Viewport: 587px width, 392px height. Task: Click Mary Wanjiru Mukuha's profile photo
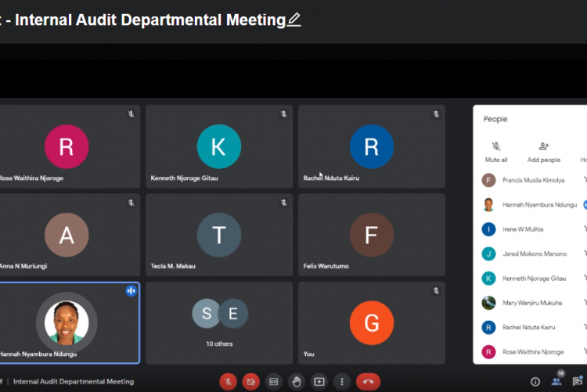(488, 303)
